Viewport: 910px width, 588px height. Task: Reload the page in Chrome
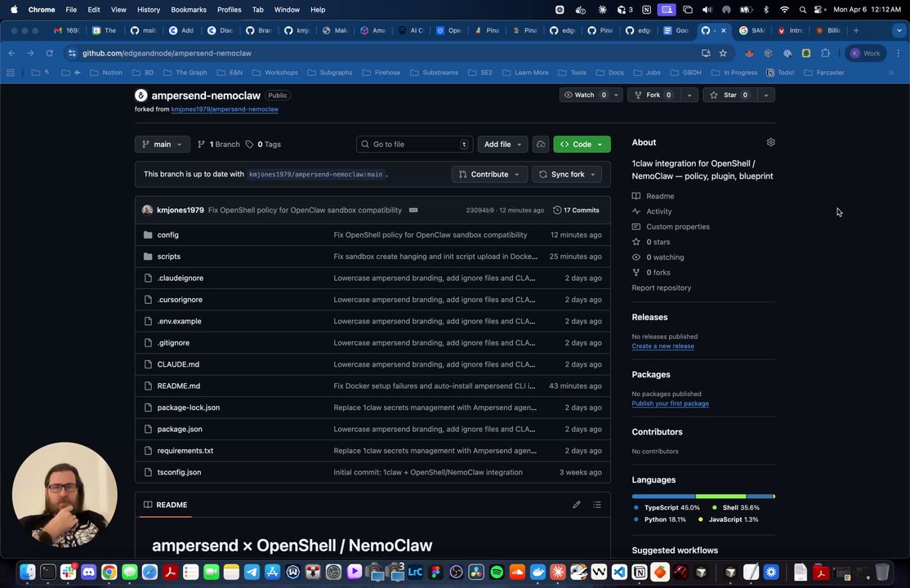49,53
